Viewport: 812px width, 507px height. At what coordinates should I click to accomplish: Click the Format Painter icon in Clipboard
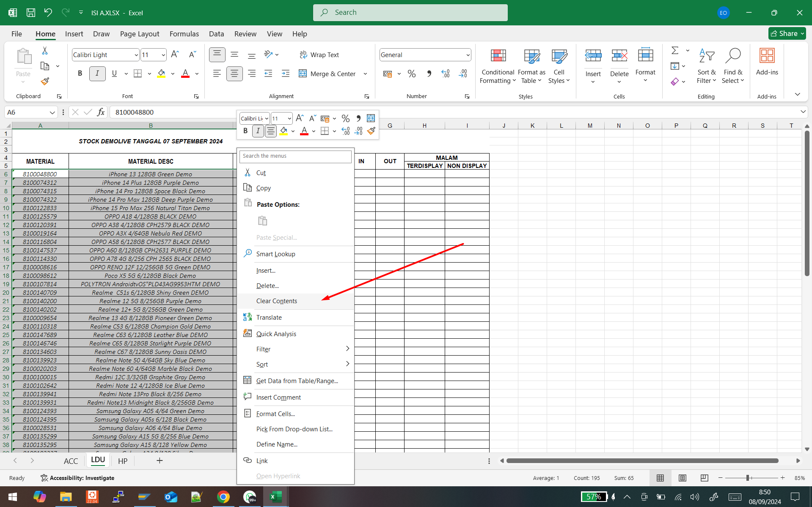45,81
